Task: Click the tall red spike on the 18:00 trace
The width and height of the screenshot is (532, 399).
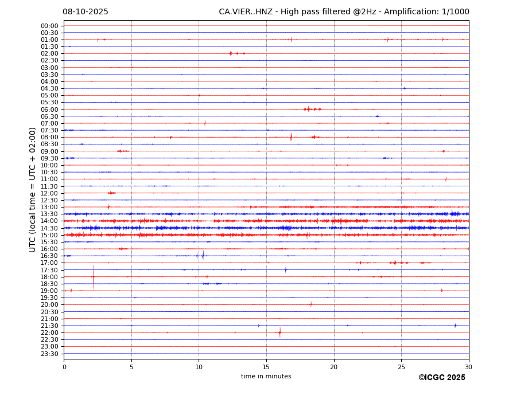Action: click(x=94, y=277)
